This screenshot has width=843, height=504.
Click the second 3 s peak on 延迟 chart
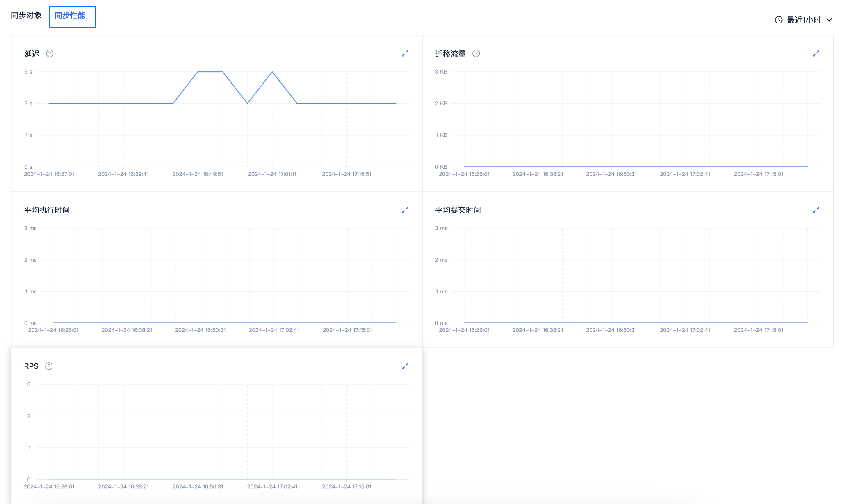click(x=272, y=72)
